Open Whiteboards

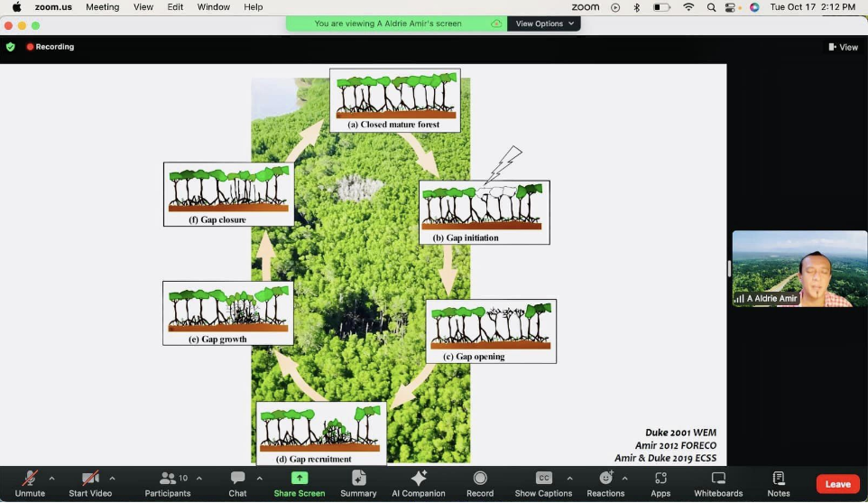(718, 483)
